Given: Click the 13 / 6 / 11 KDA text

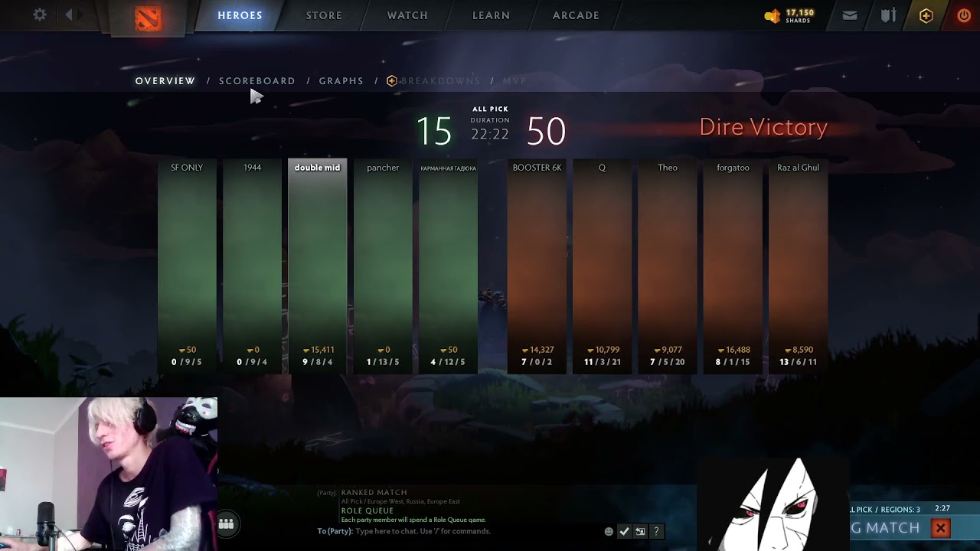Looking at the screenshot, I should pos(799,362).
